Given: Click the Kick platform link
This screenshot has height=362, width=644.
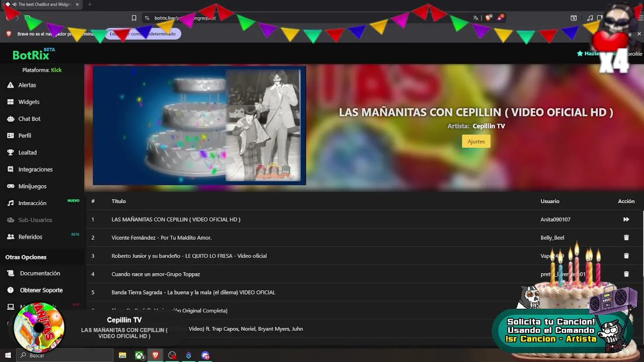Looking at the screenshot, I should (x=56, y=70).
